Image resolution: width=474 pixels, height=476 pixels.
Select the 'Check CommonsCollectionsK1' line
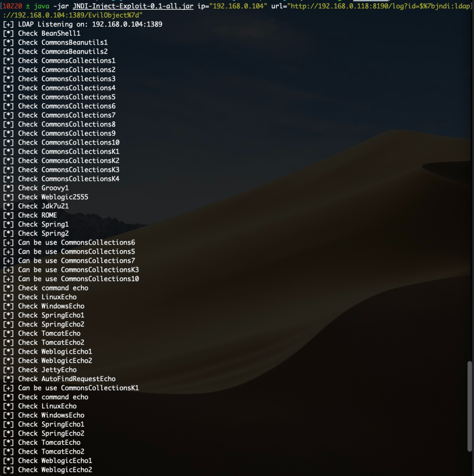pos(61,152)
